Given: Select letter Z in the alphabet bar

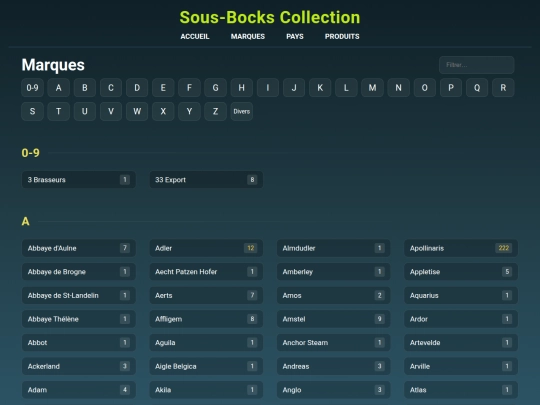Looking at the screenshot, I should click(x=216, y=111).
